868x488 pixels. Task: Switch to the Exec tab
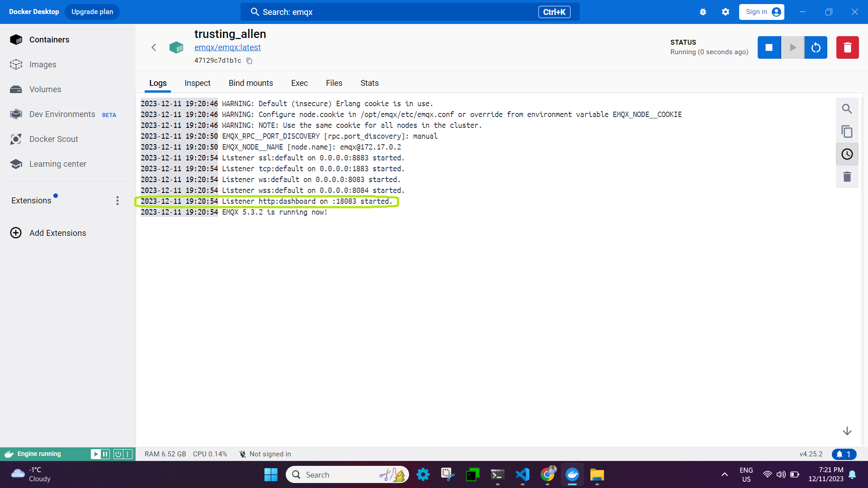click(x=299, y=83)
